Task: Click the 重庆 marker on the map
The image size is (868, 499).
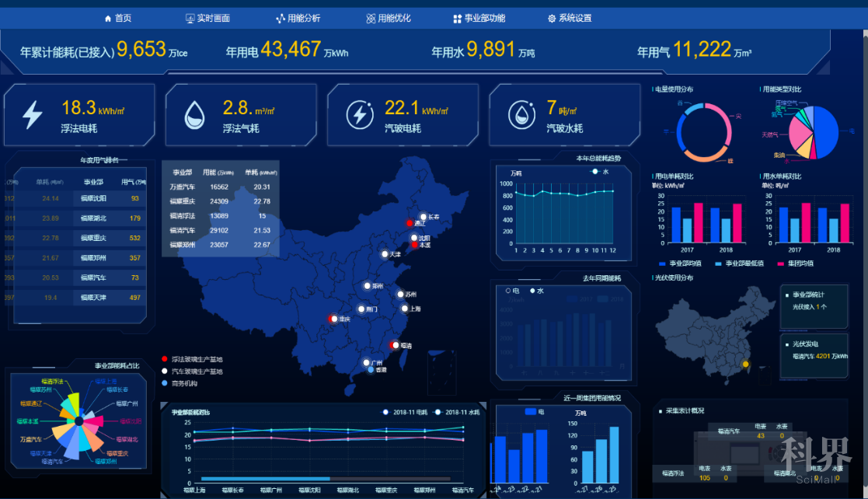Action: click(333, 319)
